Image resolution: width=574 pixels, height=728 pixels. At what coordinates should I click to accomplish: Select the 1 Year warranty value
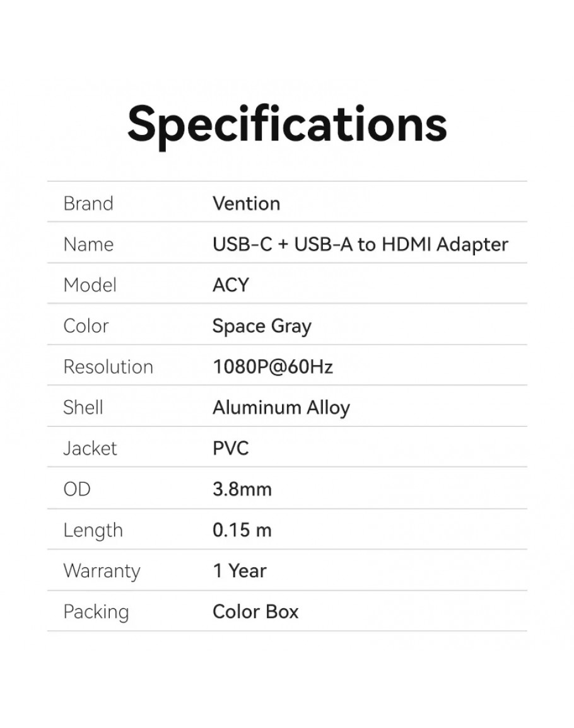(x=240, y=571)
